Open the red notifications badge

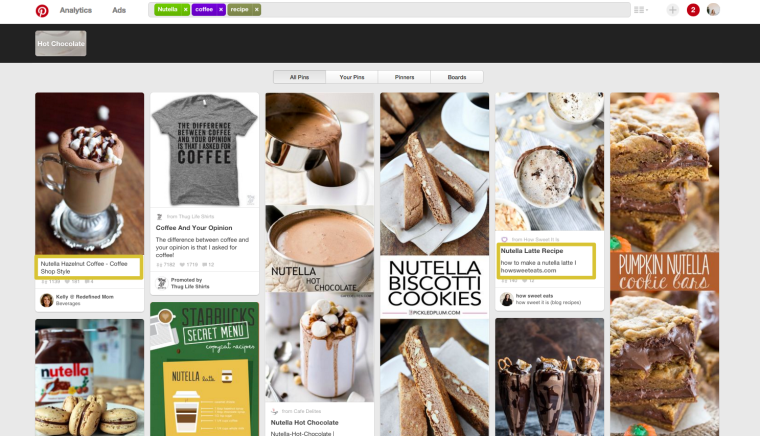pyautogui.click(x=693, y=10)
